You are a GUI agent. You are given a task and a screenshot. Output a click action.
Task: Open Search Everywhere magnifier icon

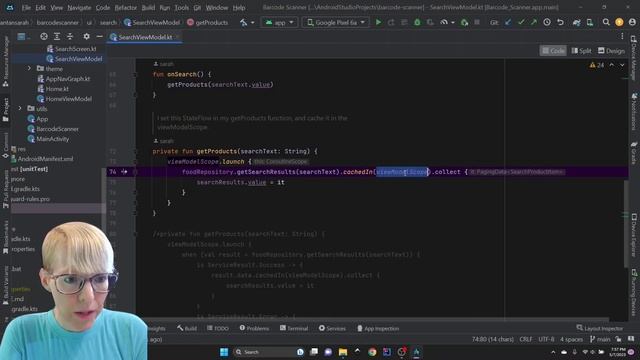point(606,22)
